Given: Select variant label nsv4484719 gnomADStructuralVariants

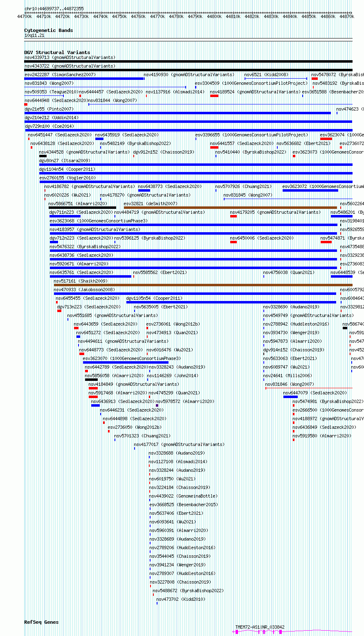Looking at the screenshot, I should click(160, 212).
